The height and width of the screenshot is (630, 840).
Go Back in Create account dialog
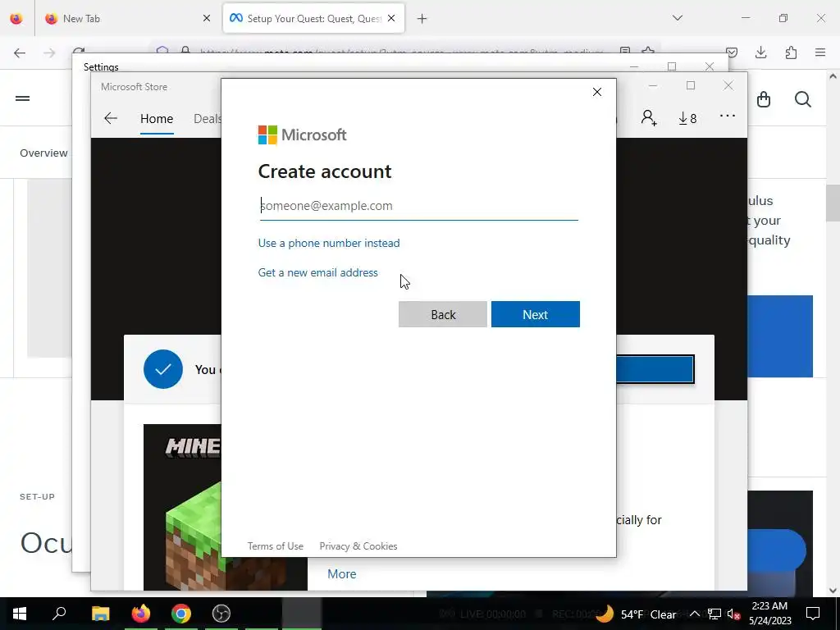(442, 314)
